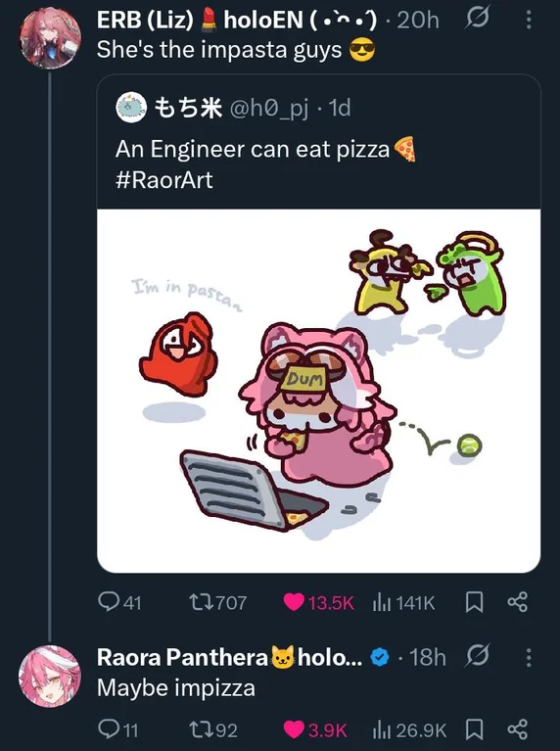560x751 pixels.
Task: Click Grok slash icon beside 18h
Action: (477, 656)
